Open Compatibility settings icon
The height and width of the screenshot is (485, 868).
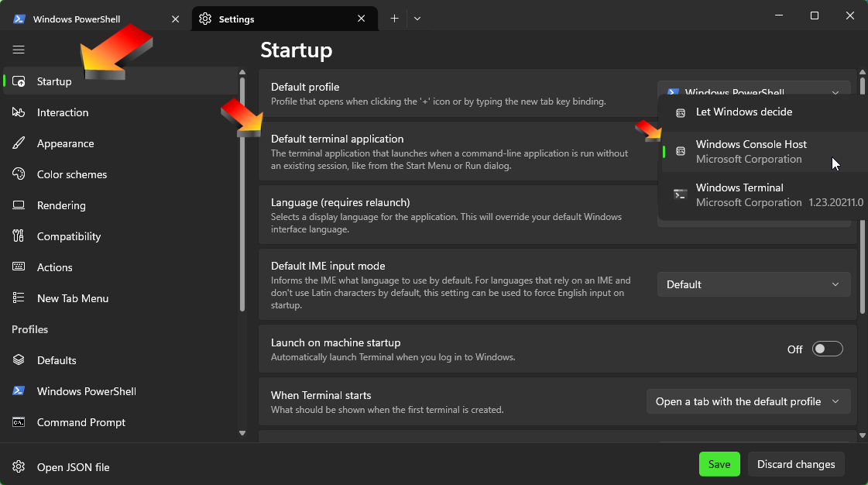pyautogui.click(x=19, y=236)
